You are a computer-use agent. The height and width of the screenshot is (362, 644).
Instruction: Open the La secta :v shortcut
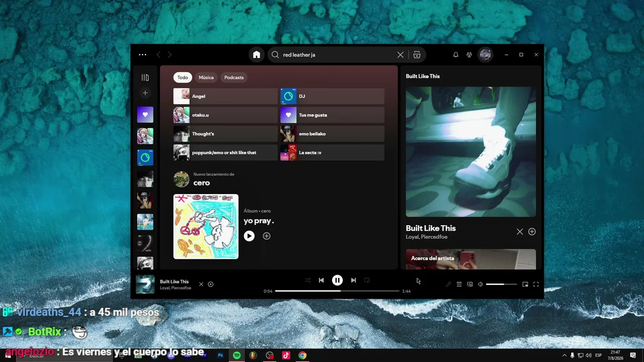[x=332, y=152]
